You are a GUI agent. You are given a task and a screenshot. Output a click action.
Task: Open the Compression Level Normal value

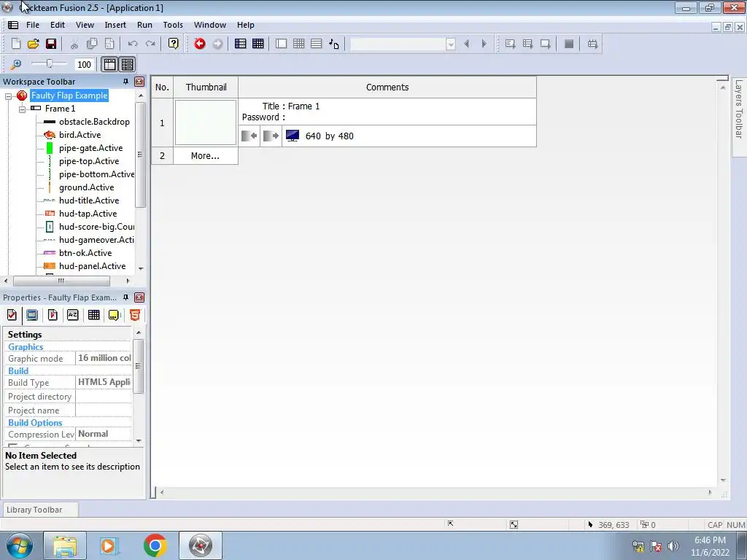tap(104, 434)
